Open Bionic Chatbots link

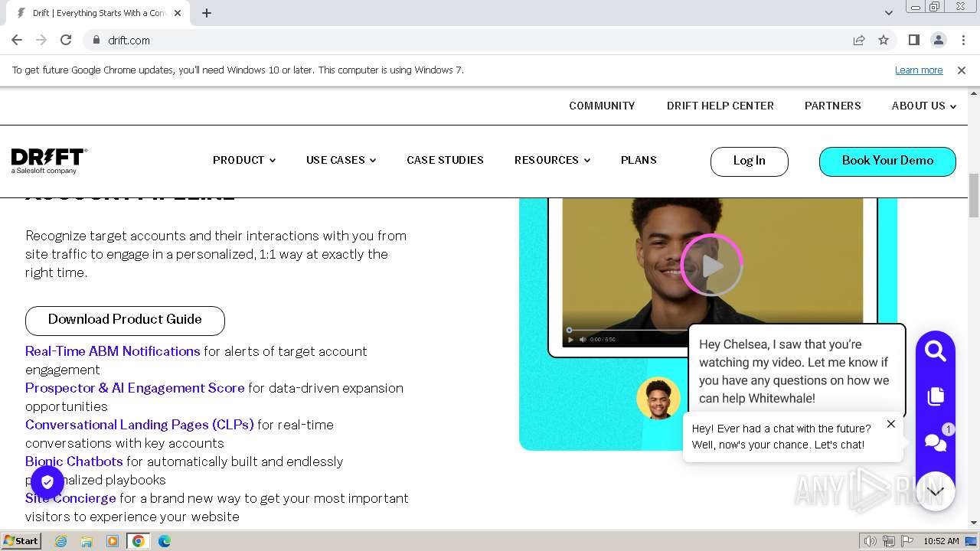click(74, 461)
